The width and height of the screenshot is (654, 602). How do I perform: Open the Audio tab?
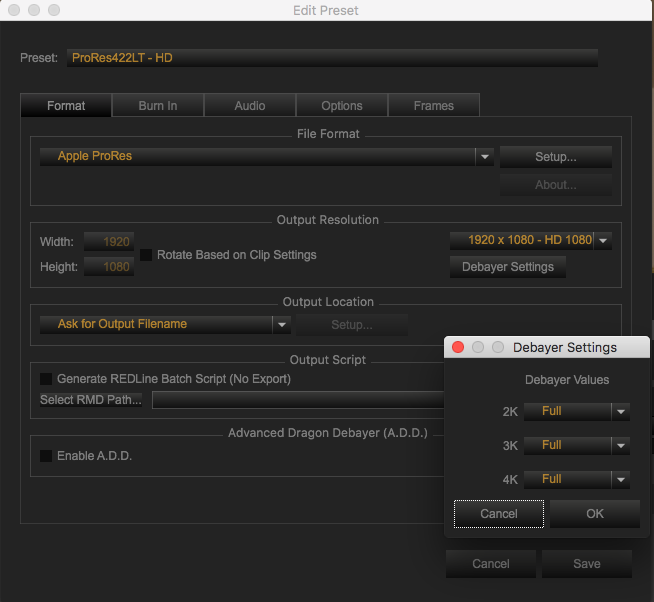pyautogui.click(x=250, y=106)
